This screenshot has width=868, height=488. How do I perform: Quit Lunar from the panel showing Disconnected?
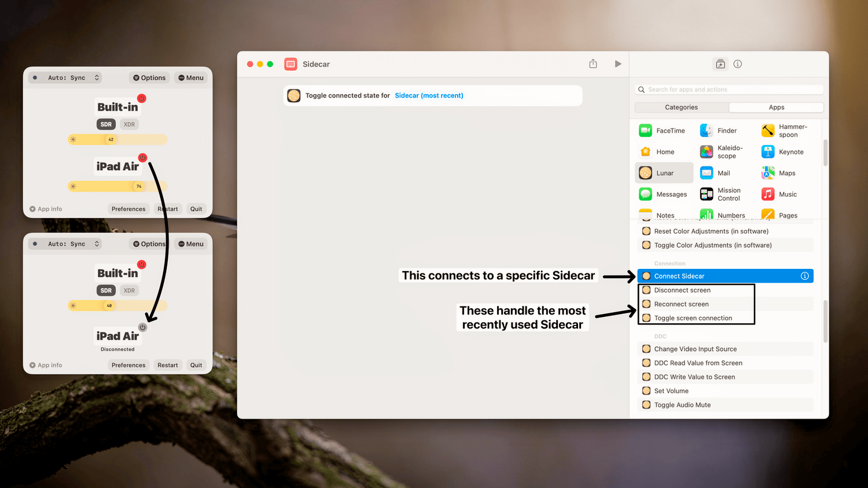click(196, 365)
